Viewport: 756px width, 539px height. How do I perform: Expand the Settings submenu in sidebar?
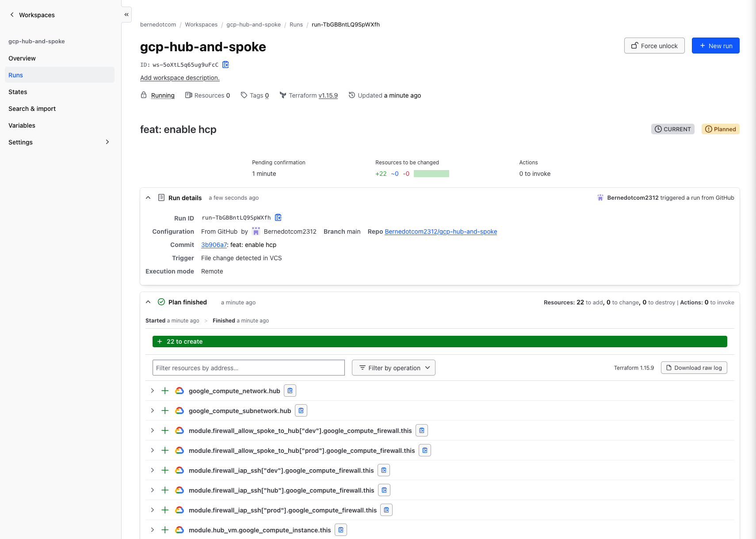coord(107,142)
